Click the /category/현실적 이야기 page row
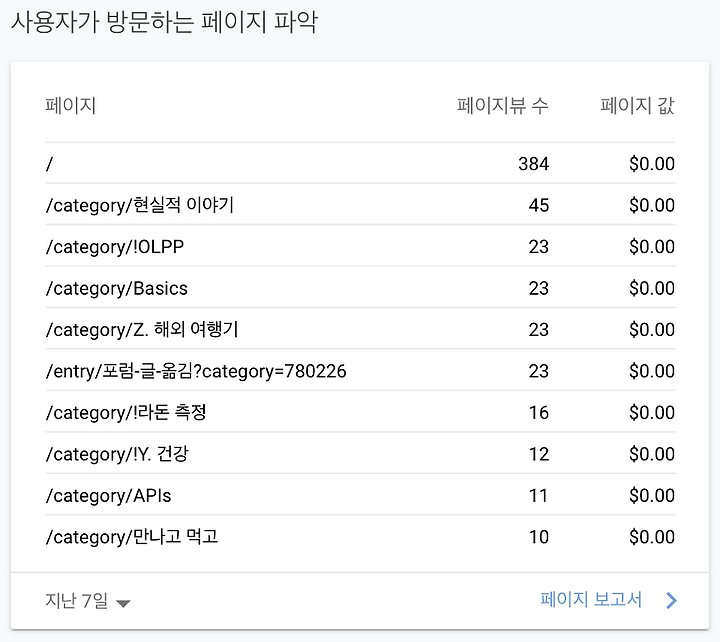The width and height of the screenshot is (720, 642). pos(360,205)
